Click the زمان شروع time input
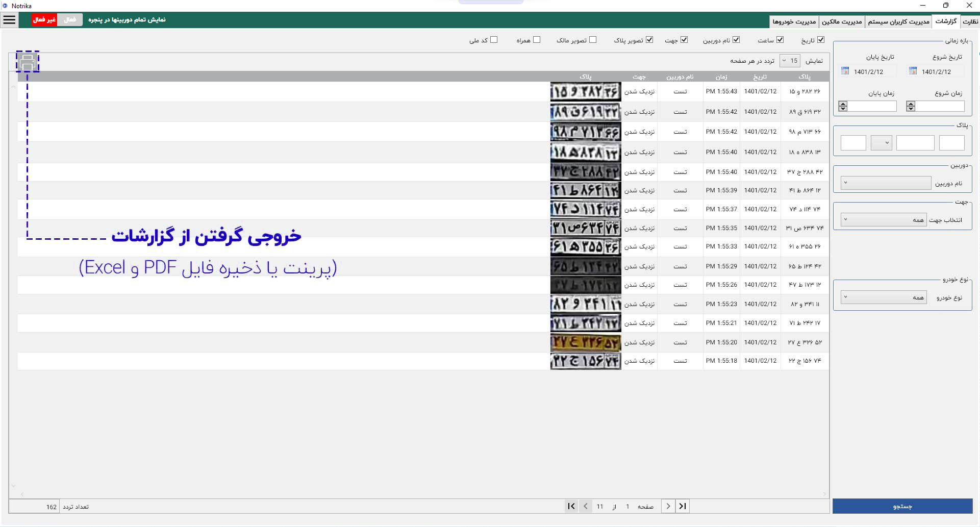 940,106
